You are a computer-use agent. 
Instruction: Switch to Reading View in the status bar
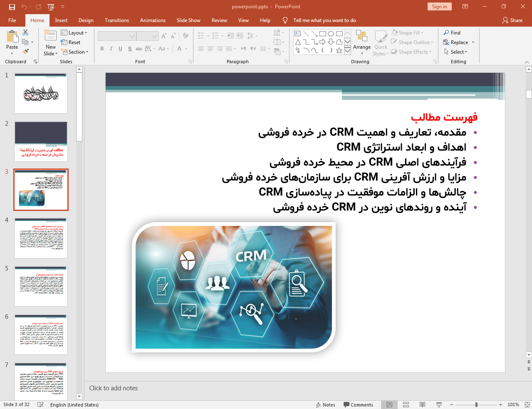[422, 404]
